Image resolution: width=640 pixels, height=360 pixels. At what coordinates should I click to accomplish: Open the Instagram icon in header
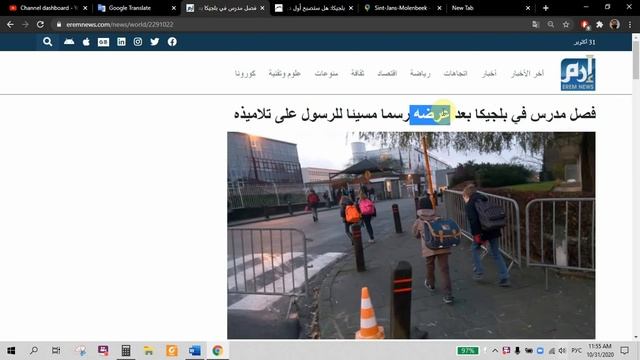point(138,42)
